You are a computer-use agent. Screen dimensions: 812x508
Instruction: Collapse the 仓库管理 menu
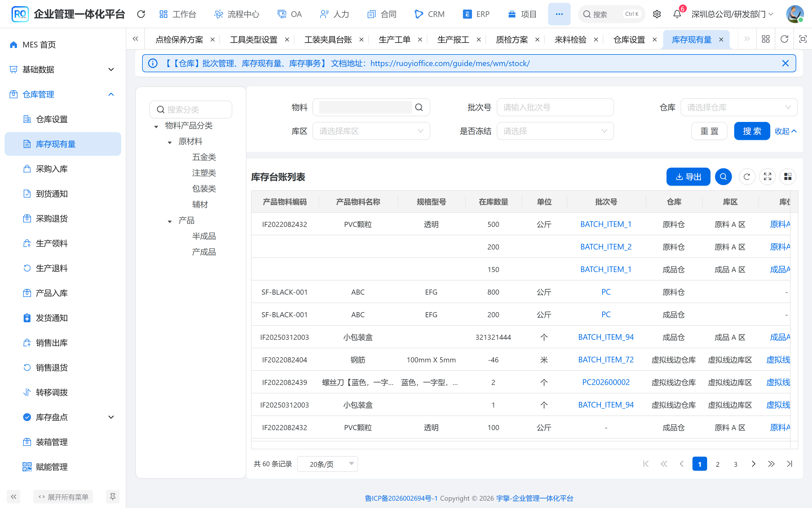click(63, 95)
